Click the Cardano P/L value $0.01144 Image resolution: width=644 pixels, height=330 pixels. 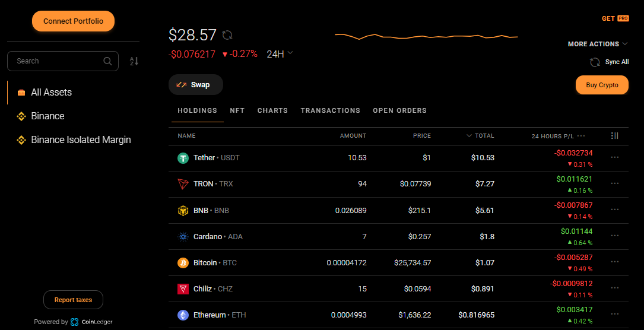click(577, 231)
